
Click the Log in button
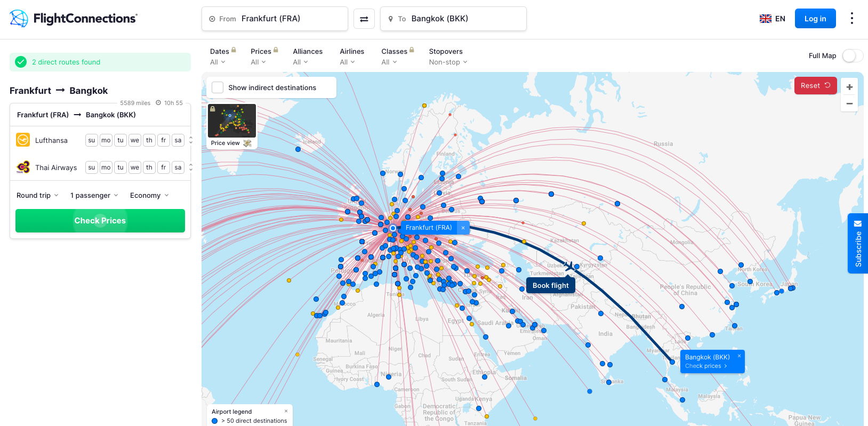pos(815,19)
